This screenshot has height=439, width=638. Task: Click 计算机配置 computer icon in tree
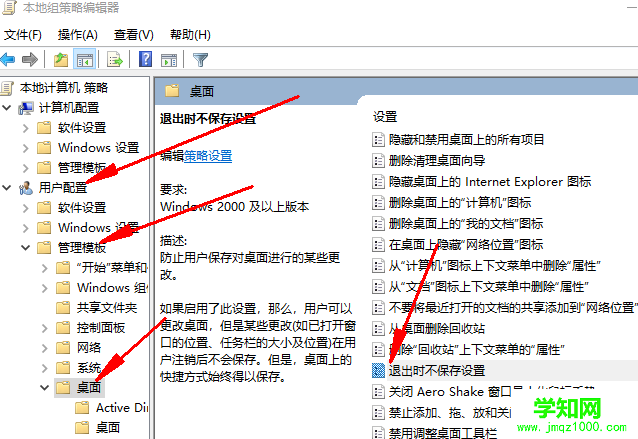[26, 108]
